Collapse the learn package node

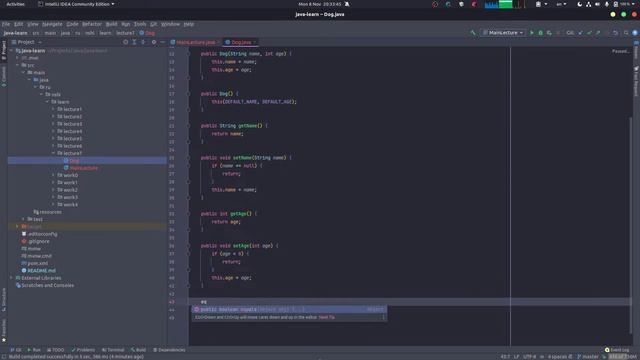coord(47,102)
